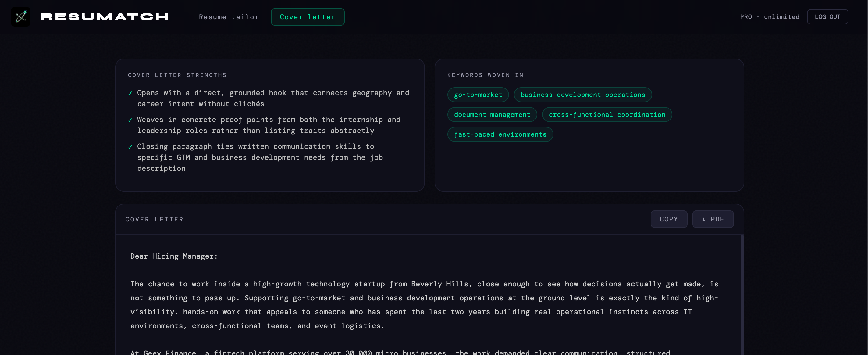This screenshot has height=355, width=868.
Task: Click the KEYWORDS WOVEN IN heading
Action: pos(485,75)
